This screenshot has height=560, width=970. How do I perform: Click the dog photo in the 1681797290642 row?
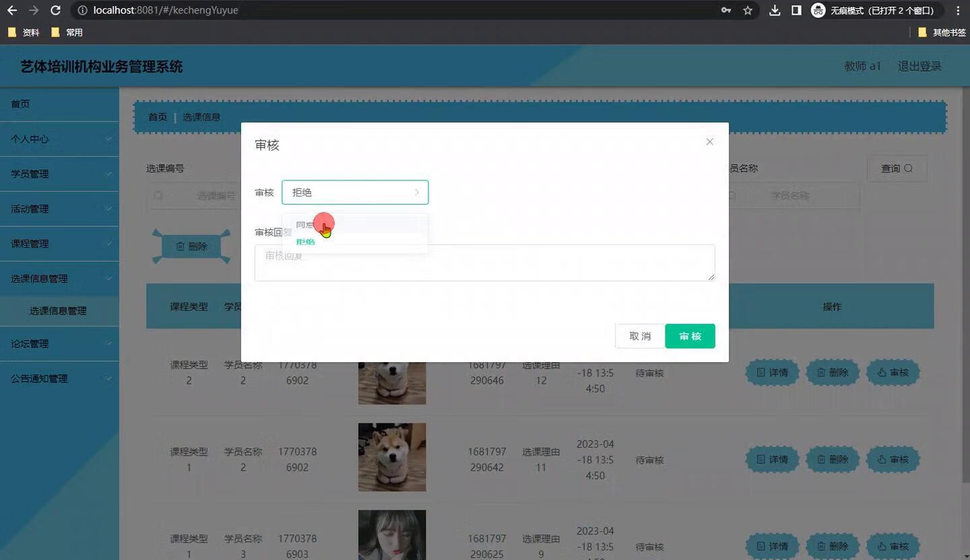392,457
